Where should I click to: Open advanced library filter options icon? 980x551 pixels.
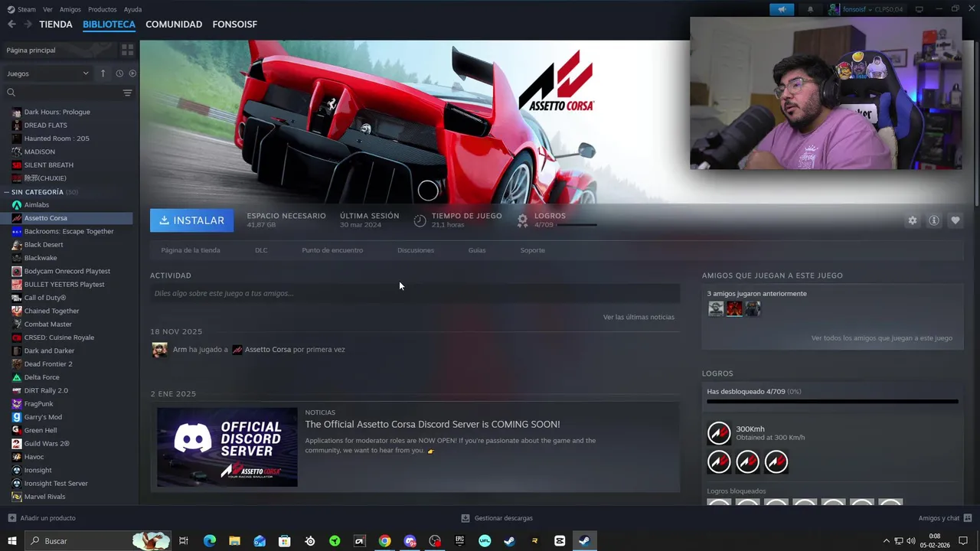click(127, 93)
